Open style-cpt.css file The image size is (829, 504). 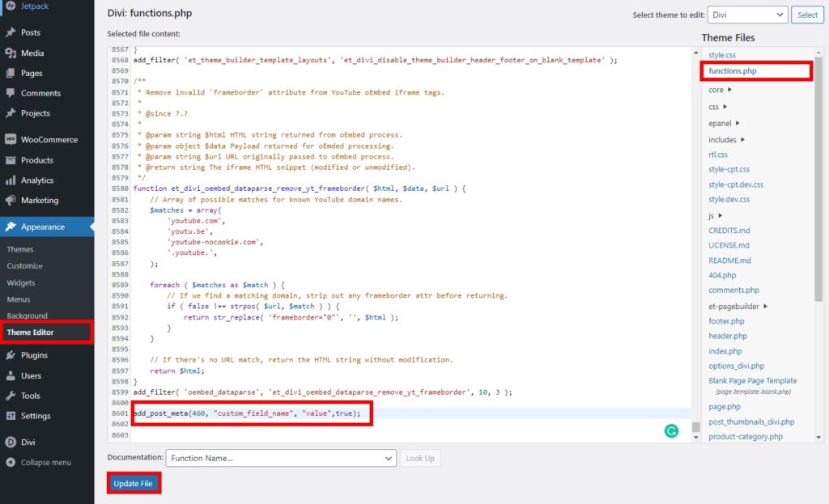click(729, 169)
